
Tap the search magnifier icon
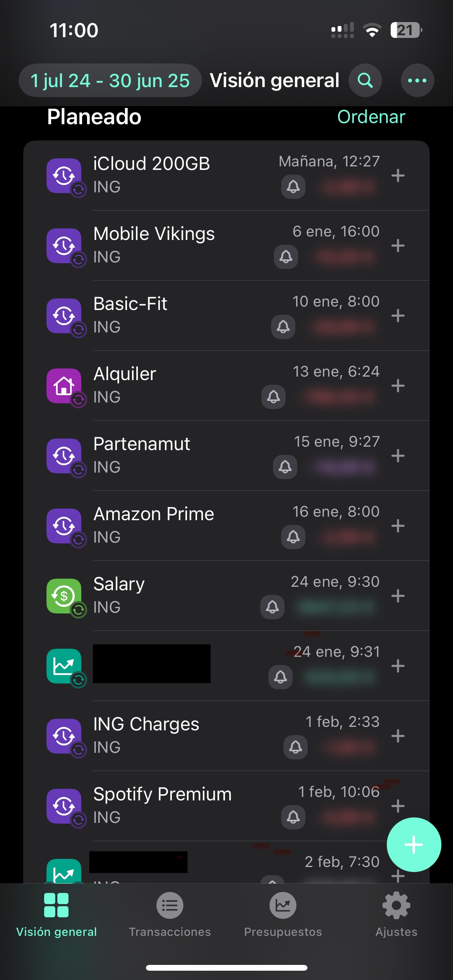pyautogui.click(x=365, y=81)
